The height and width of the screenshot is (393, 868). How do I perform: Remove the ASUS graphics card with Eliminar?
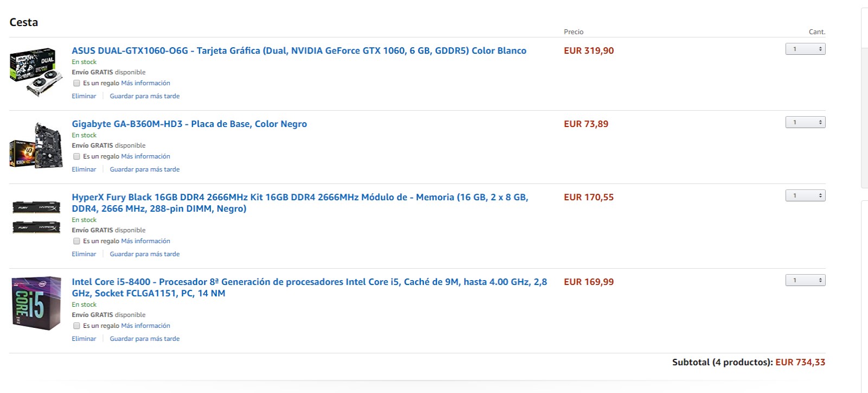coord(84,96)
